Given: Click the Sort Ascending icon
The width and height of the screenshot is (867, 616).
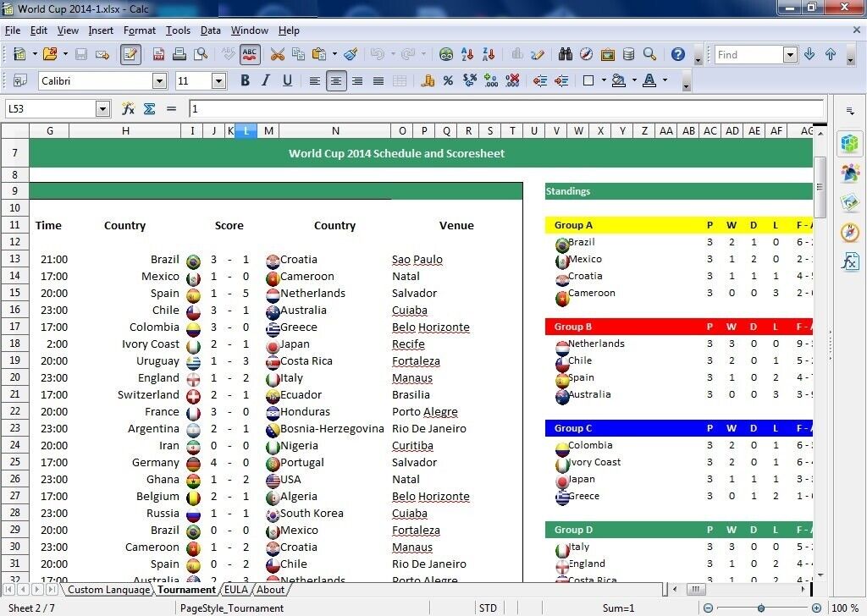Looking at the screenshot, I should [467, 54].
